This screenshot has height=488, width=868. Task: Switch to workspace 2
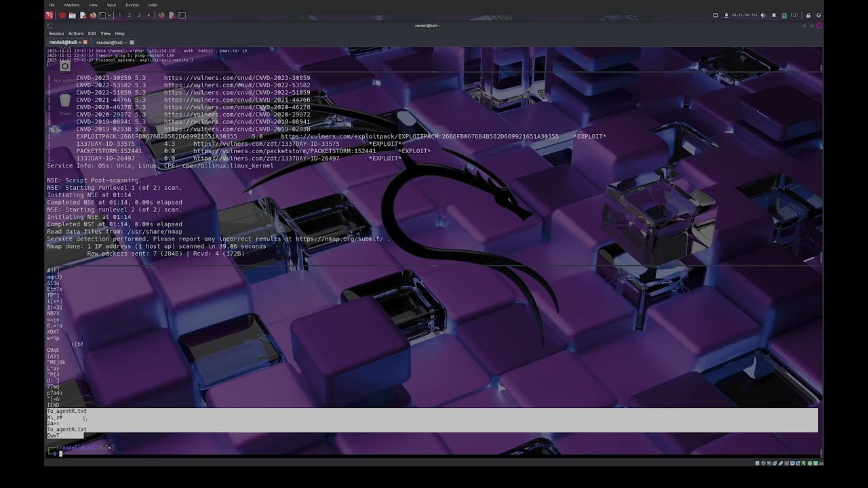tap(130, 15)
